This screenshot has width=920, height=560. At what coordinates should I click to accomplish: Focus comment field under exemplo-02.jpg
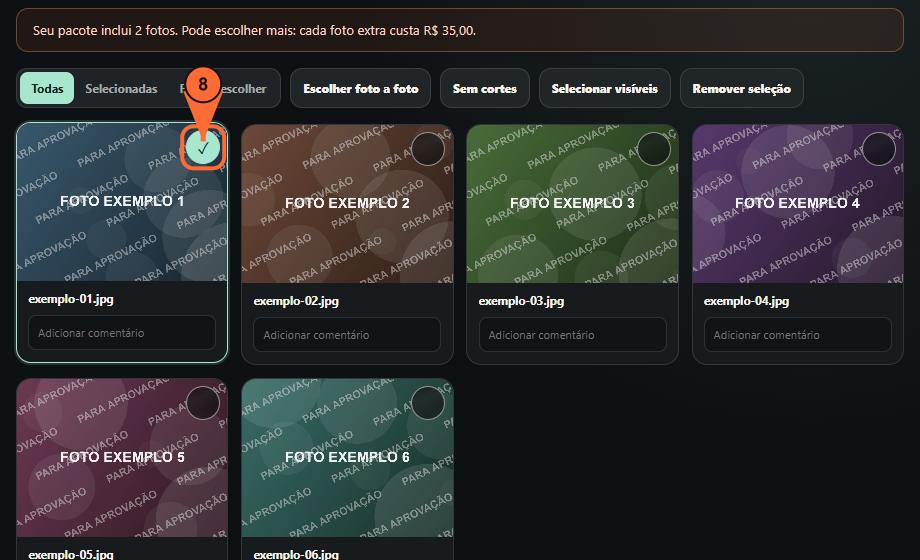point(347,335)
